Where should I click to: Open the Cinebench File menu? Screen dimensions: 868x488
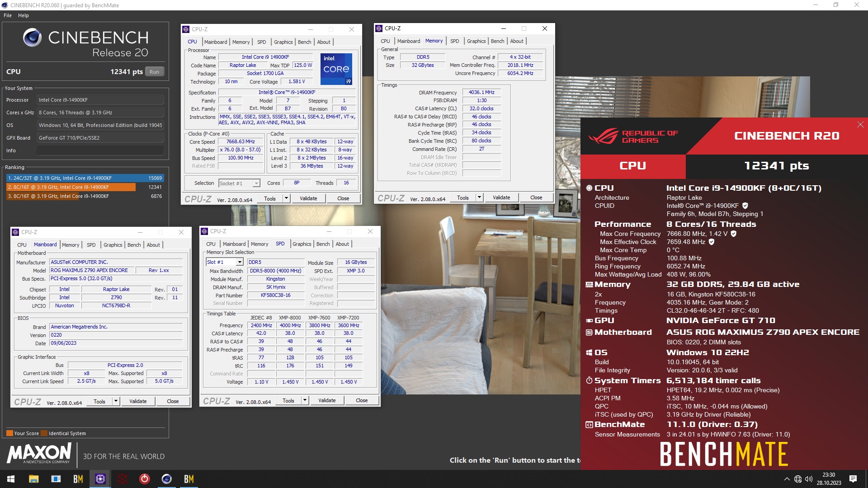point(8,15)
